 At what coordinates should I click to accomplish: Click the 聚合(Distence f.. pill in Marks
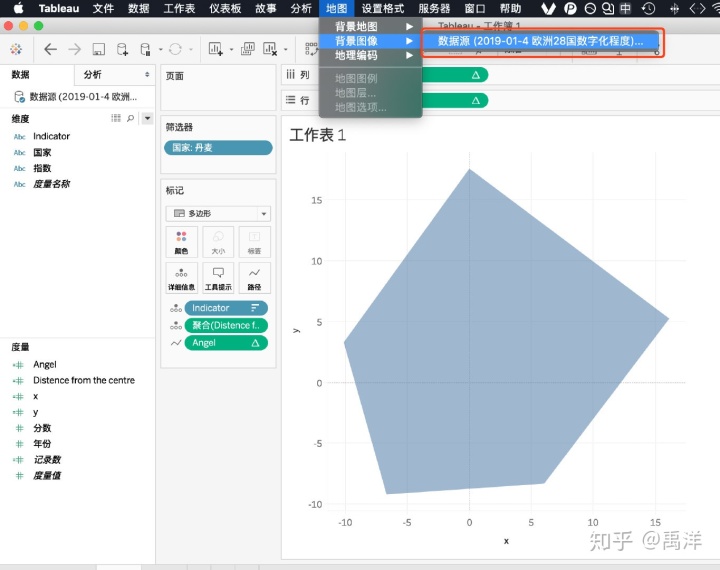coord(226,325)
